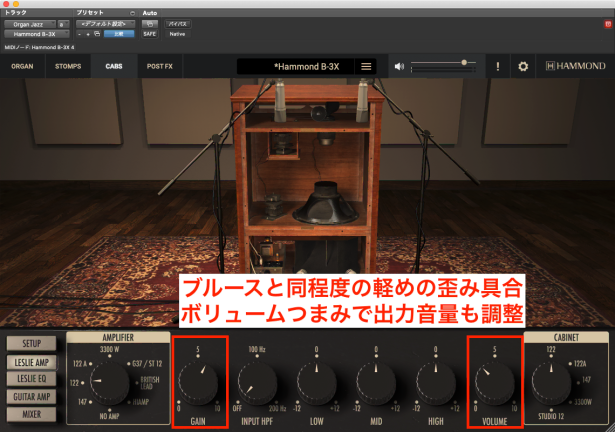This screenshot has width=615, height=432.
Task: Click the Auto automation enable icon
Action: point(150,22)
